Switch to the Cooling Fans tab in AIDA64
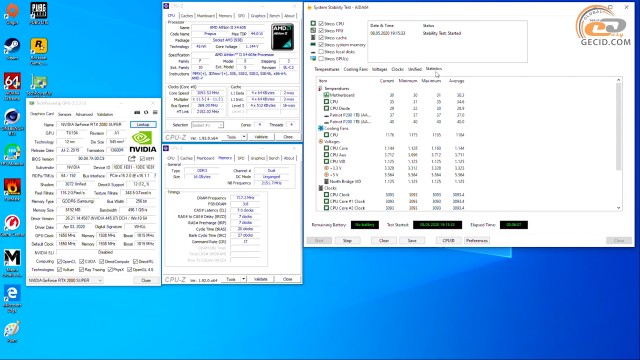The image size is (640, 360). pos(356,69)
